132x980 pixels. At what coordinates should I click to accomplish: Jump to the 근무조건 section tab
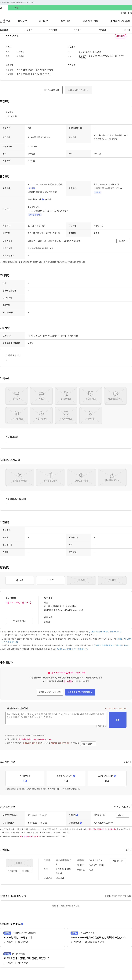28,30
